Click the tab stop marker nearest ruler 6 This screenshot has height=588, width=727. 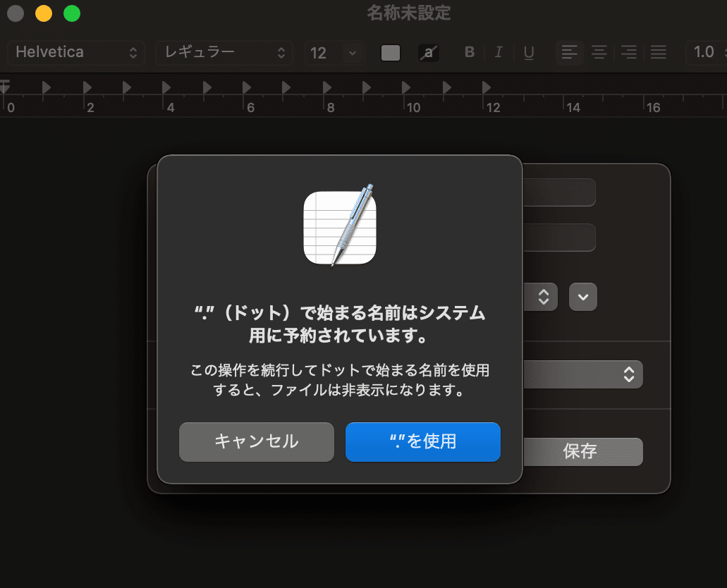click(x=247, y=87)
